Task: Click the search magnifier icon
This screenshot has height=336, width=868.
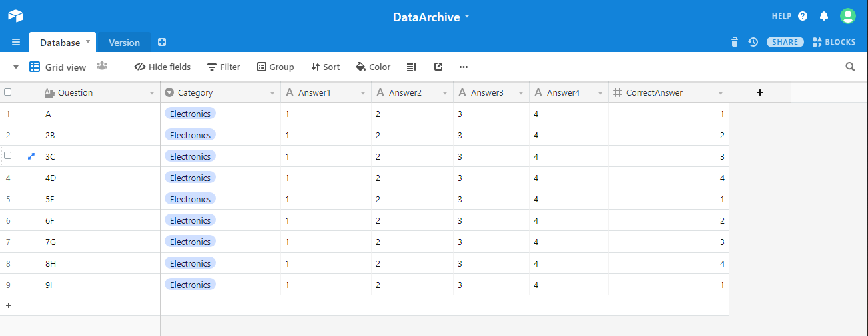Action: point(850,67)
